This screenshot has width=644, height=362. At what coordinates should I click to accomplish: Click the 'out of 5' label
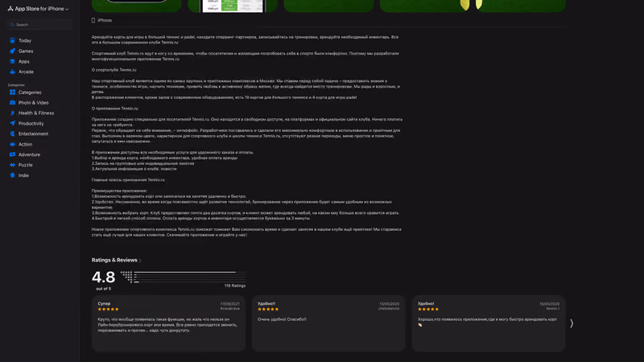coord(104,289)
